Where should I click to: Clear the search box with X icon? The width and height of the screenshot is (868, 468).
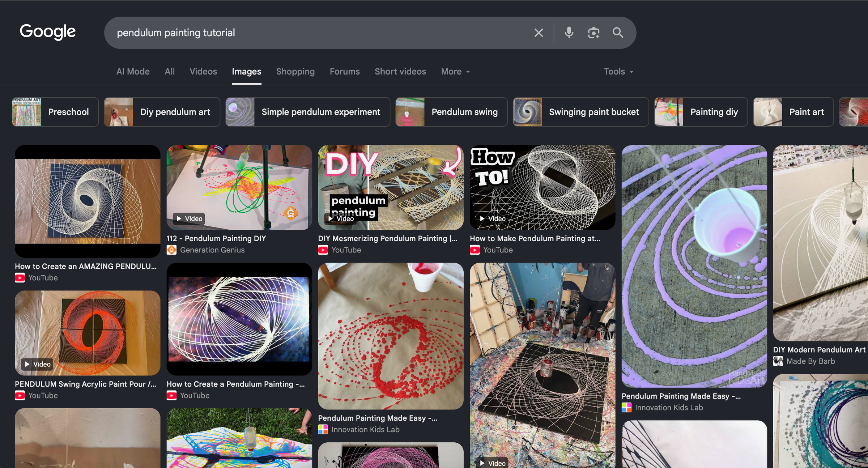tap(539, 33)
